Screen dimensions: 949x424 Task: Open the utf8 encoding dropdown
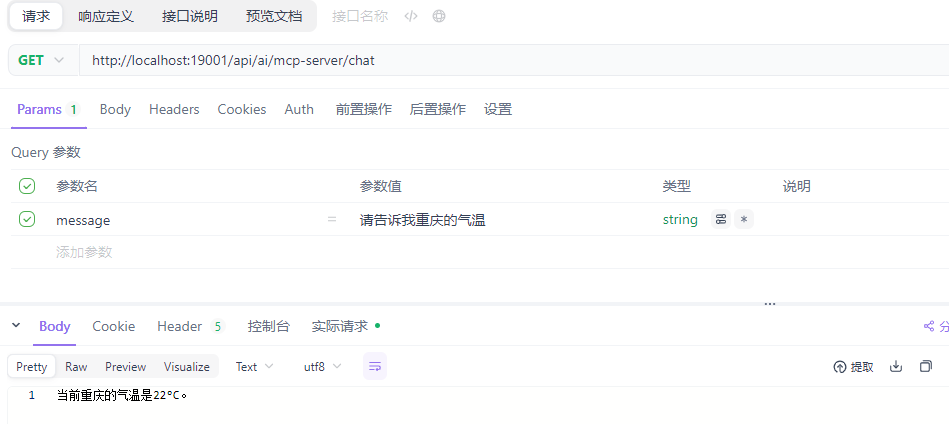pyautogui.click(x=322, y=367)
